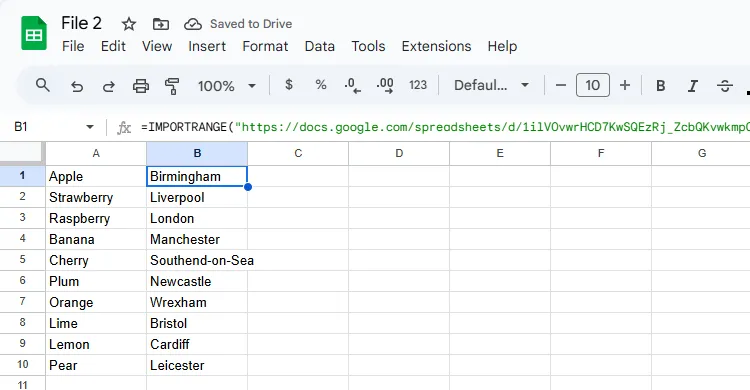The image size is (750, 390).
Task: Toggle bold formatting
Action: pyautogui.click(x=661, y=86)
